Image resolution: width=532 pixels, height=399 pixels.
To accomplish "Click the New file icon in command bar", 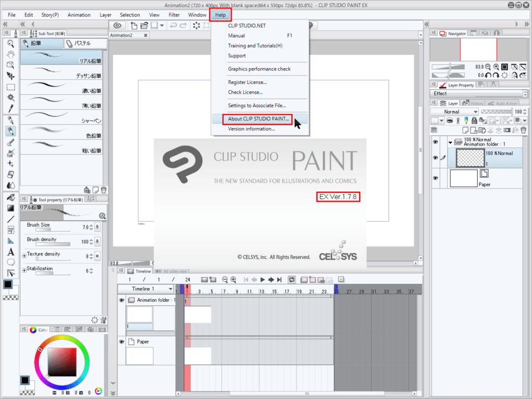I will tap(134, 25).
